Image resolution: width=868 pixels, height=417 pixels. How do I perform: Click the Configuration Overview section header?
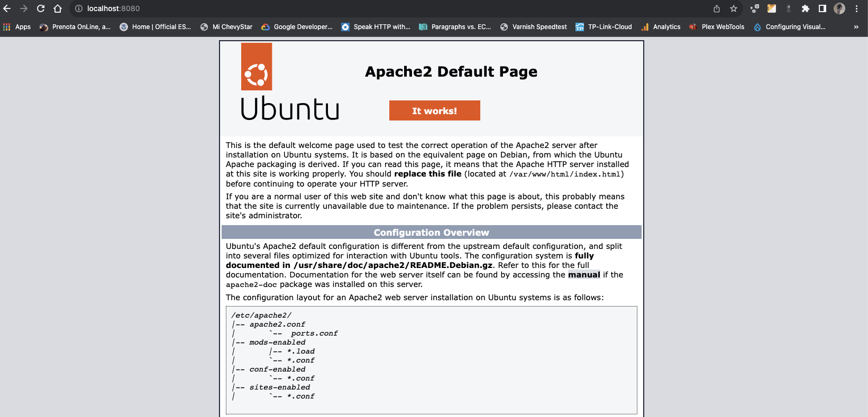click(x=432, y=233)
